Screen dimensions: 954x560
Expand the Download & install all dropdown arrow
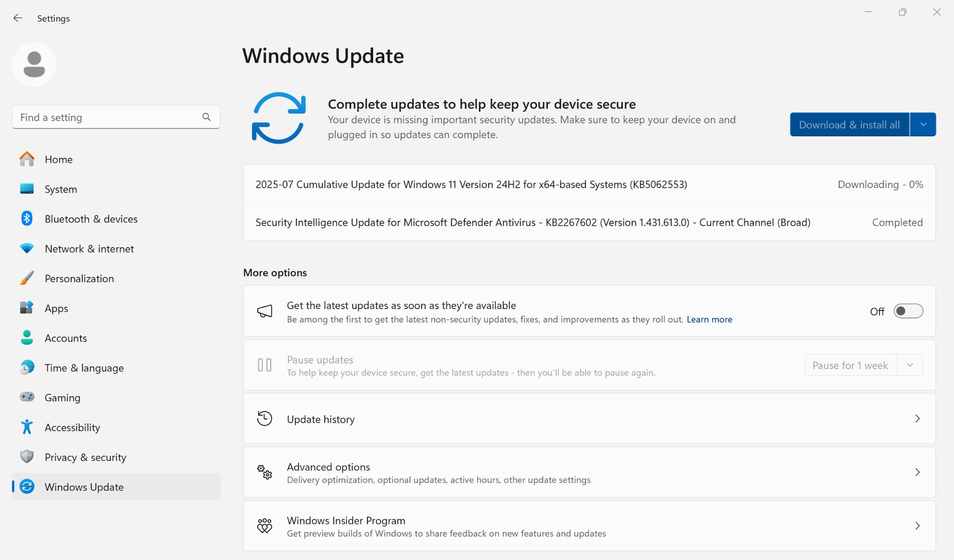tap(923, 124)
